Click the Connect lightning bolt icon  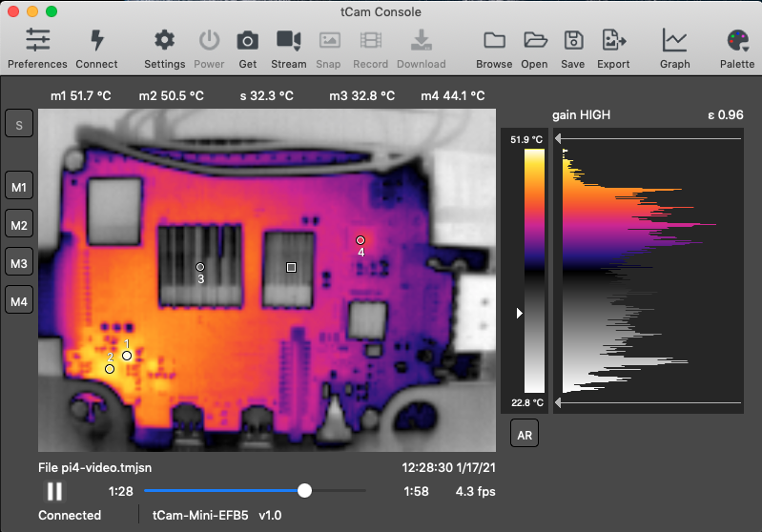coord(96,41)
